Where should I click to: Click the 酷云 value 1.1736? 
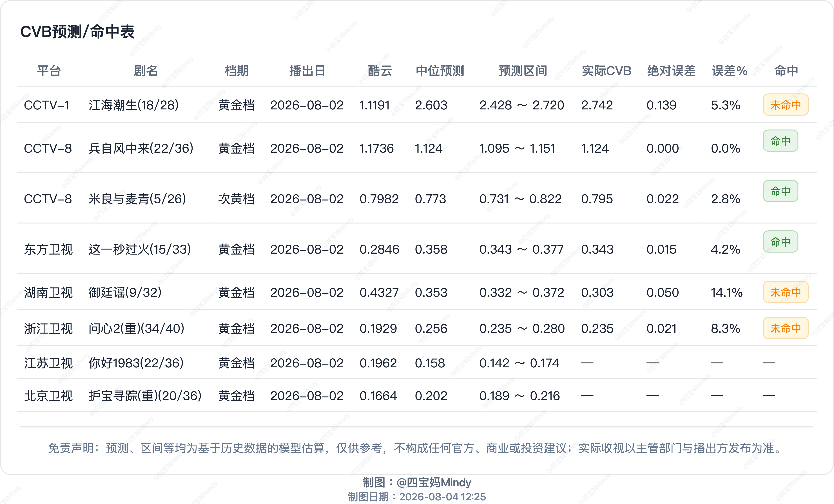(376, 148)
